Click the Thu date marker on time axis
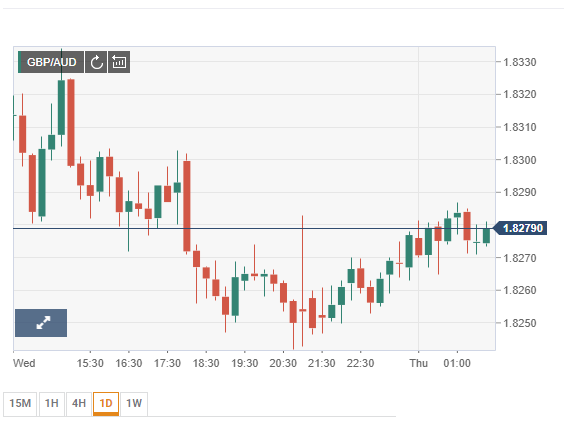Screen dimensions: 564x433 418,363
